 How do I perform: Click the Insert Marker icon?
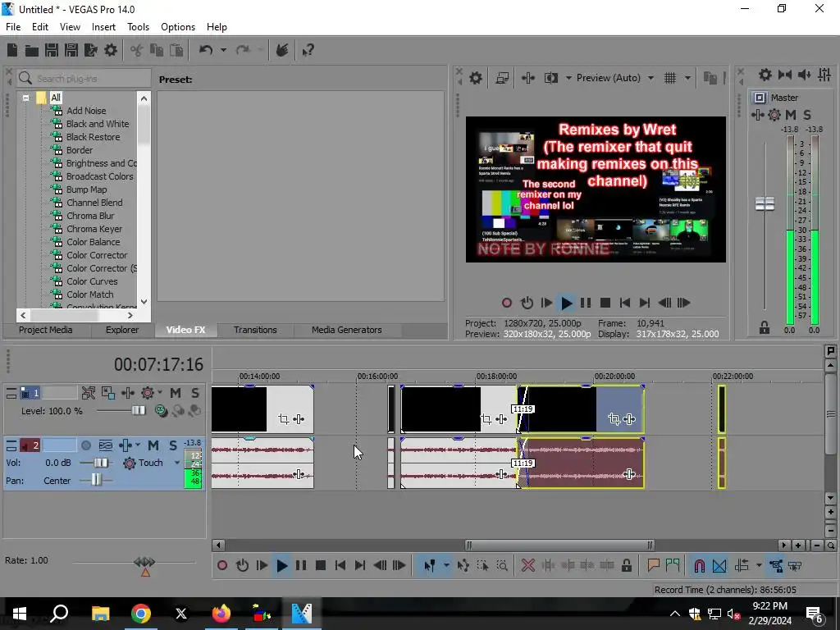coord(653,565)
